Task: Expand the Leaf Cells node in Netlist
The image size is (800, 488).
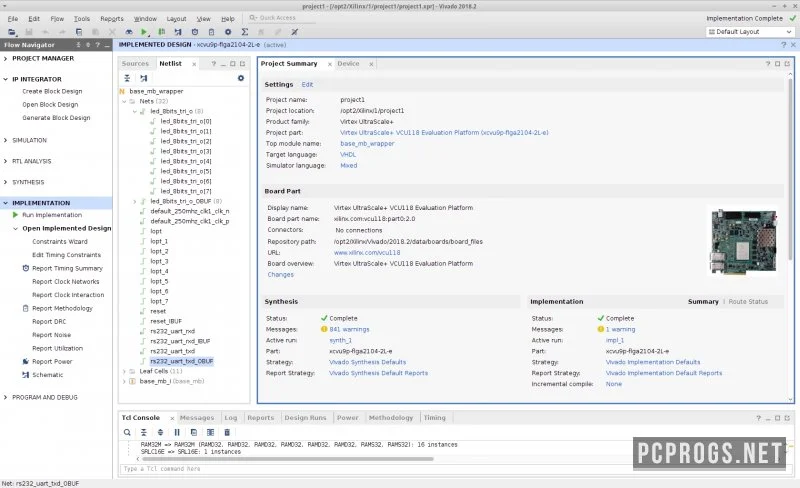Action: [124, 371]
